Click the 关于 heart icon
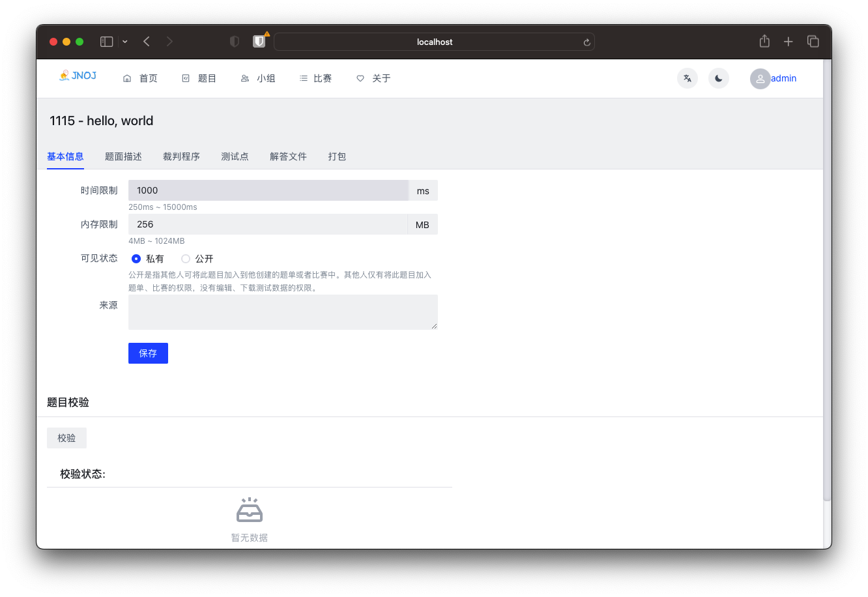868x597 pixels. 360,78
